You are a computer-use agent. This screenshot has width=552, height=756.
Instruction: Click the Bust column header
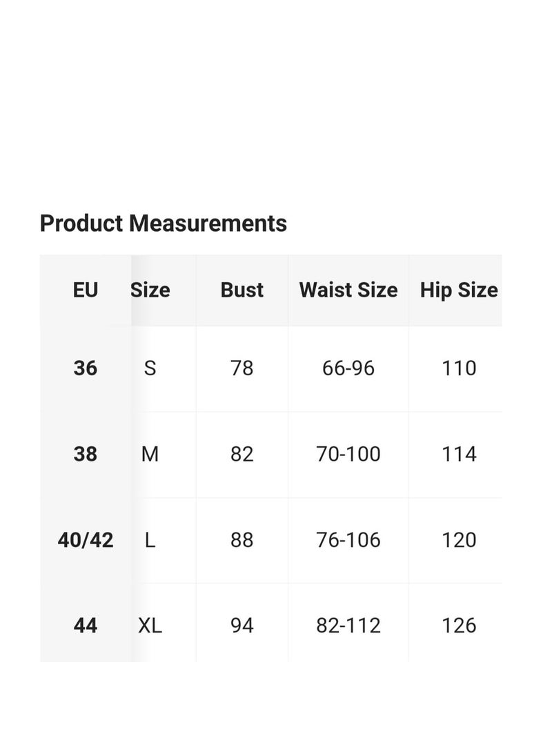(242, 290)
